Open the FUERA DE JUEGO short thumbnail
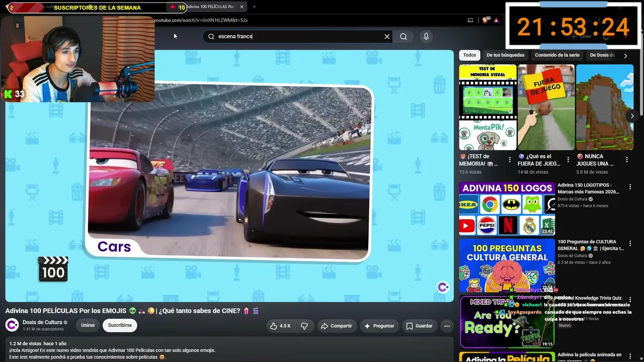This screenshot has width=644, height=362. 546,107
